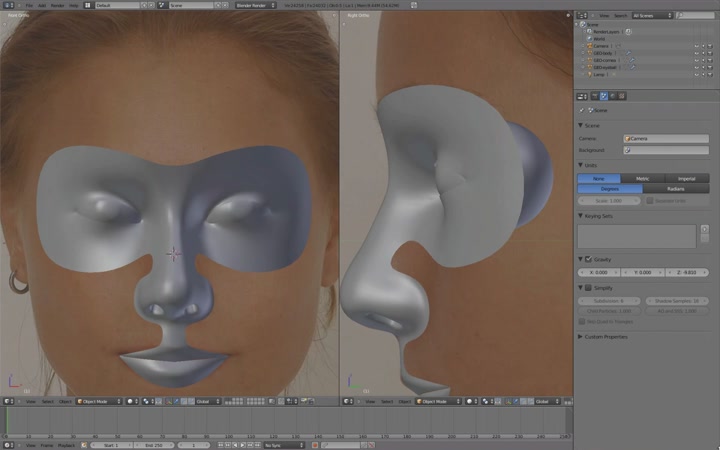This screenshot has height=450, width=720.
Task: Enable the Gravity checkbox
Action: click(588, 259)
